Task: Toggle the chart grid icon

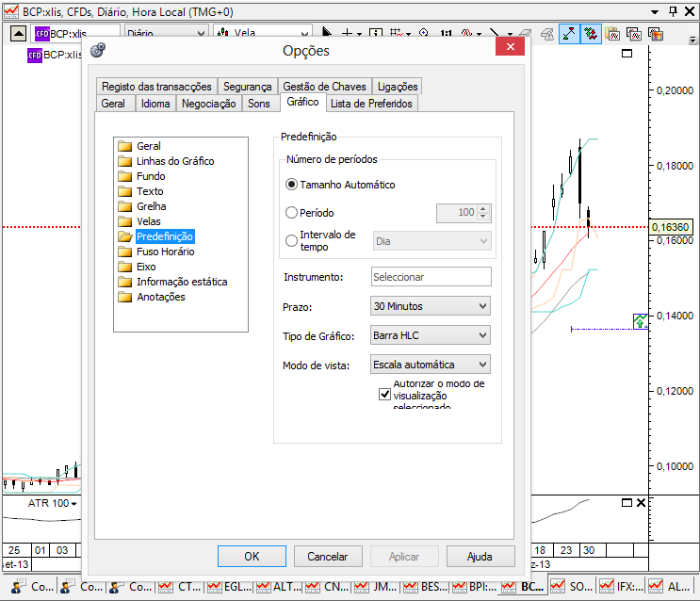Action: [396, 33]
